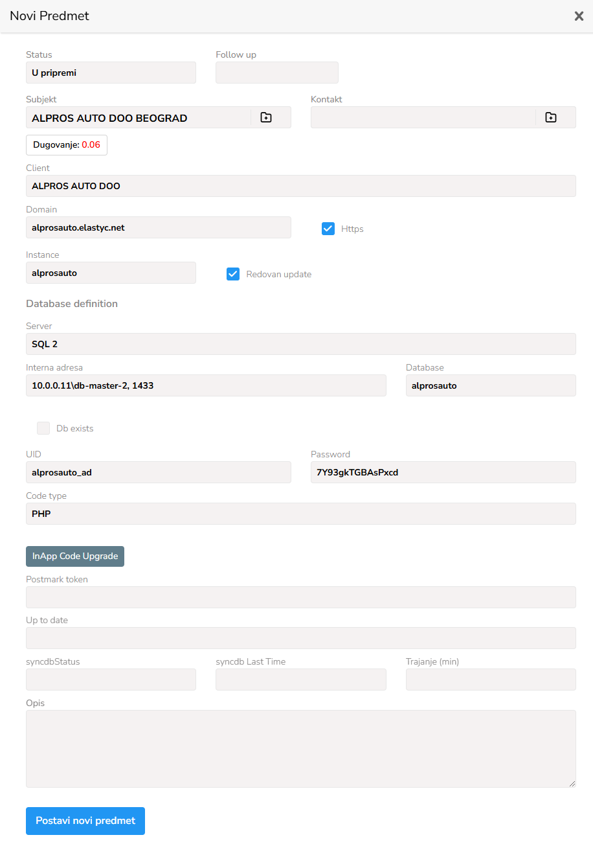Click inside the Opis text area
This screenshot has width=593, height=868.
click(x=300, y=749)
